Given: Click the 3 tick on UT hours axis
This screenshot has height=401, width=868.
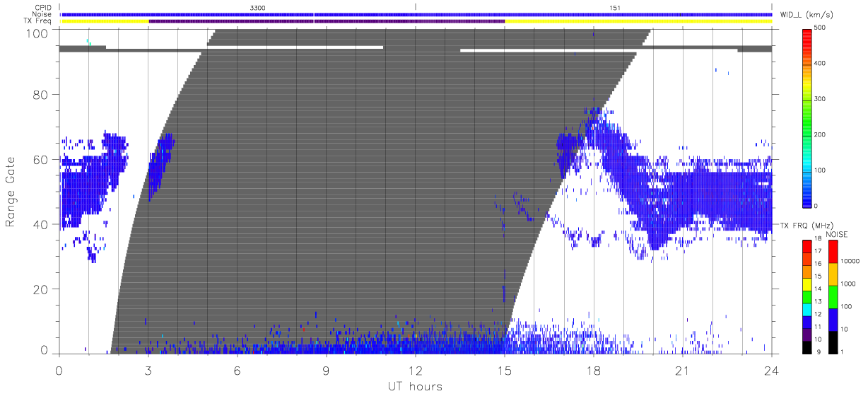Looking at the screenshot, I should click(x=148, y=369).
